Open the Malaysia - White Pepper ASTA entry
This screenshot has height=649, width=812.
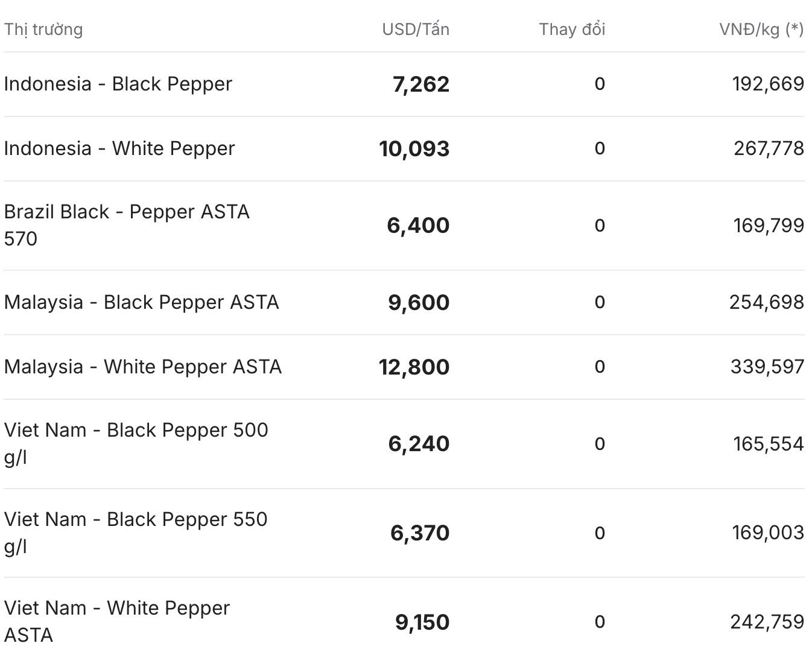(x=143, y=367)
